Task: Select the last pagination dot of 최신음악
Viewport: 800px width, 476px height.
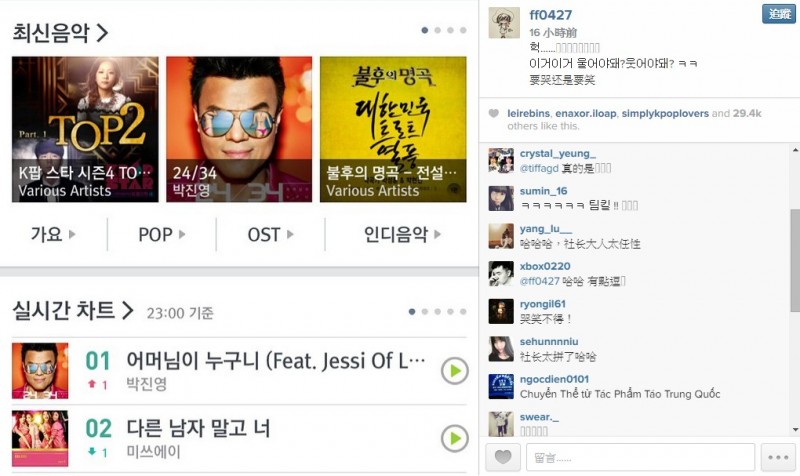Action: click(x=463, y=30)
